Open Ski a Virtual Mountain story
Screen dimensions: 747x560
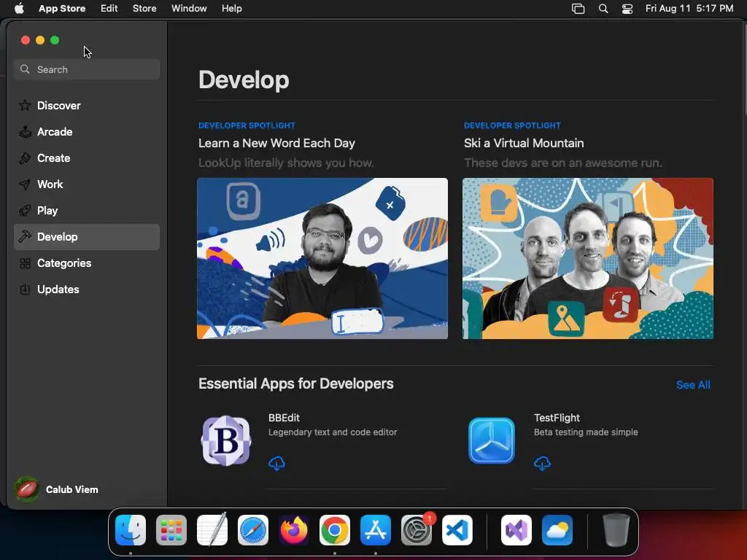click(x=524, y=144)
